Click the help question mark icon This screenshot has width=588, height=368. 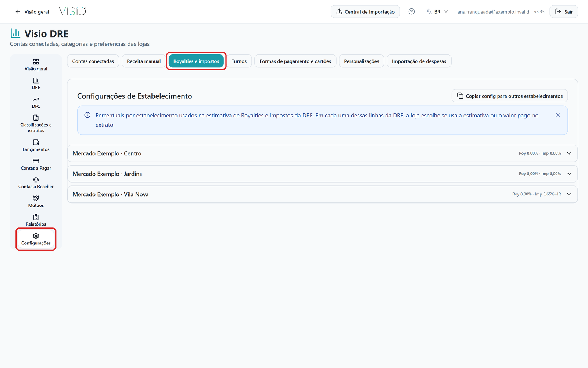[x=412, y=12]
